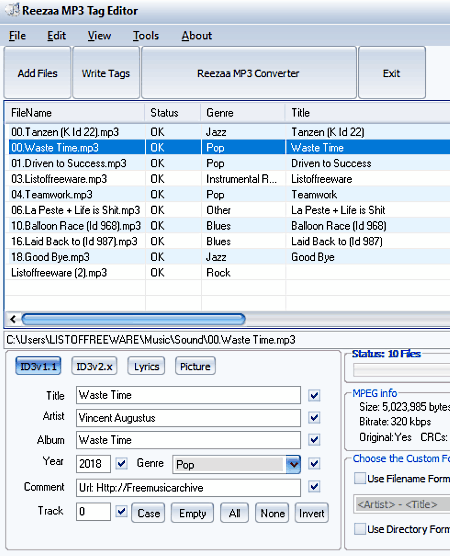
Task: Click the All button
Action: tap(234, 513)
